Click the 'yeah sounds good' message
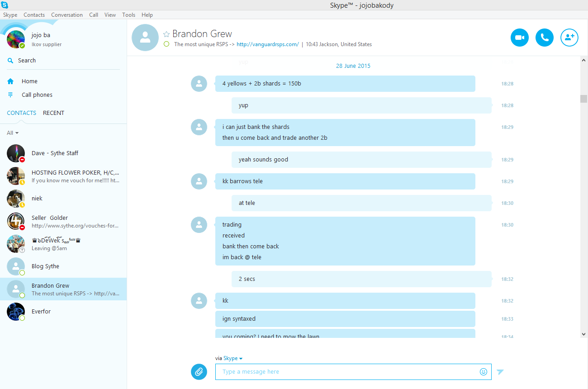Image resolution: width=588 pixels, height=389 pixels. pyautogui.click(x=361, y=160)
